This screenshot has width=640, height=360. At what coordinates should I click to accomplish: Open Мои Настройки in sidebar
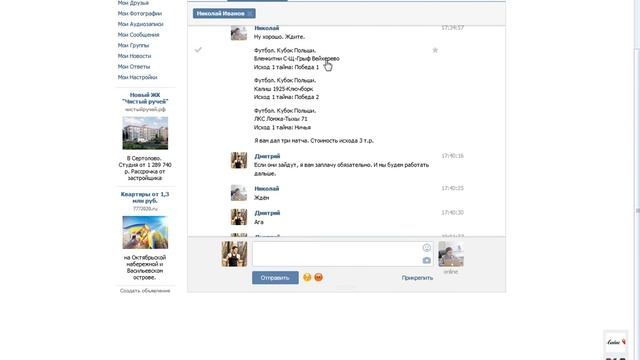pyautogui.click(x=138, y=77)
